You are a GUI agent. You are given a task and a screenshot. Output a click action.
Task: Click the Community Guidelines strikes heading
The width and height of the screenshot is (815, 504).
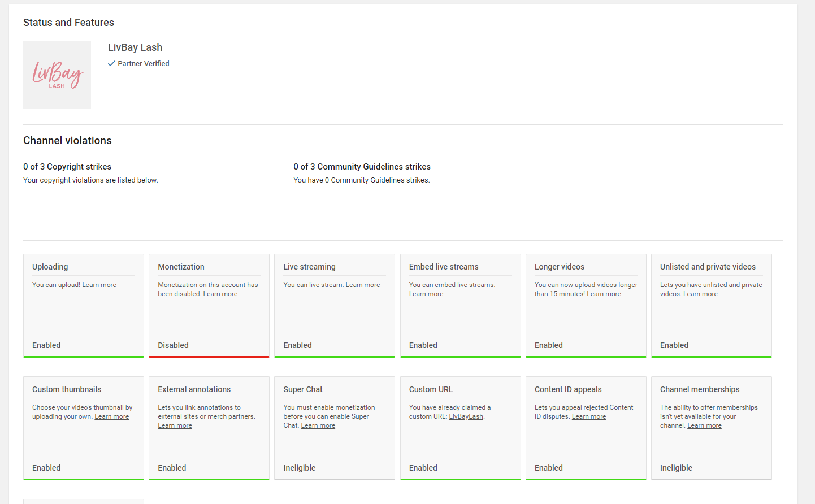pos(362,167)
